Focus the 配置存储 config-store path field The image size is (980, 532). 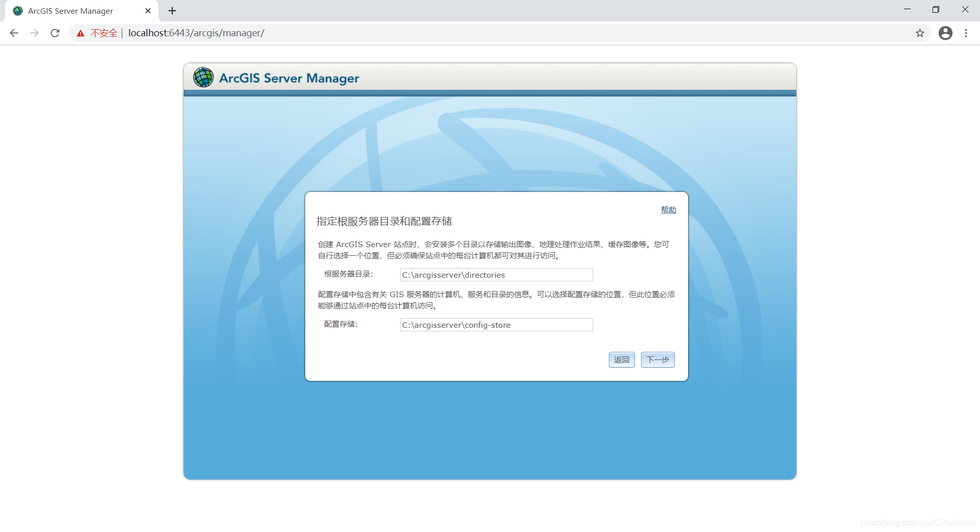496,325
